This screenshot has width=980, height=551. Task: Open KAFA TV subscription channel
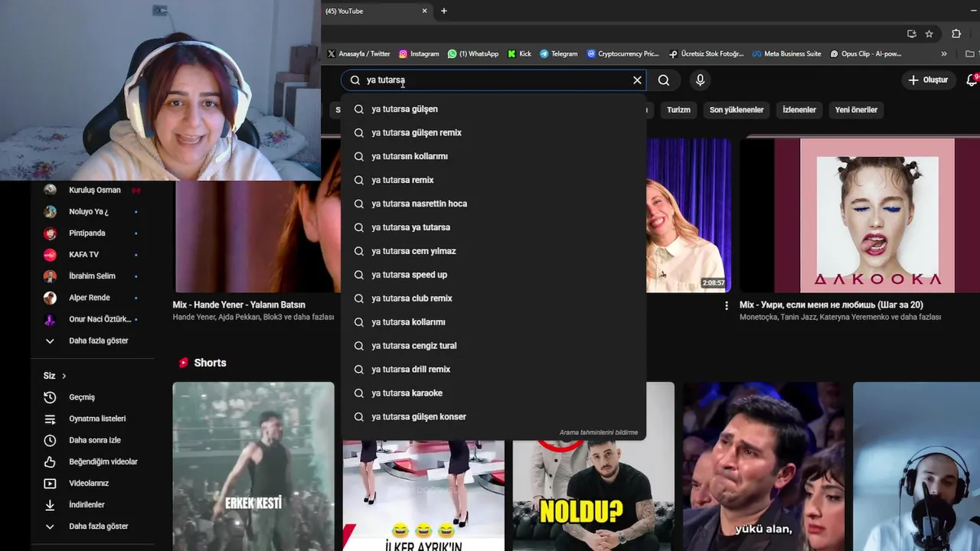pos(93,254)
